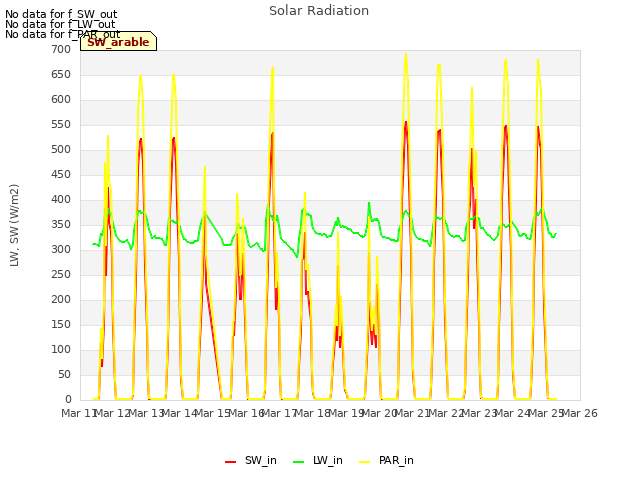Image resolution: width=640 pixels, height=480 pixels.
Task: Click the y-axis tick label 600
Action: pyautogui.click(x=61, y=100)
